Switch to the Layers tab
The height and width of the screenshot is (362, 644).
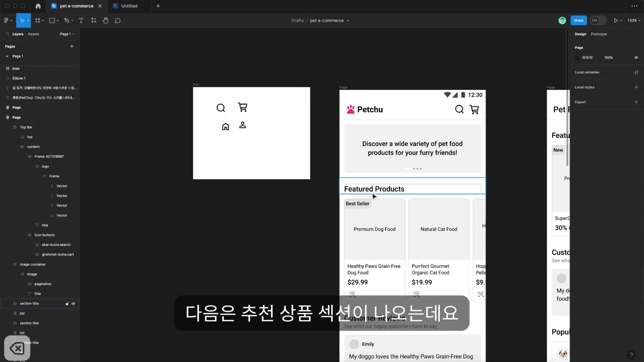click(18, 34)
